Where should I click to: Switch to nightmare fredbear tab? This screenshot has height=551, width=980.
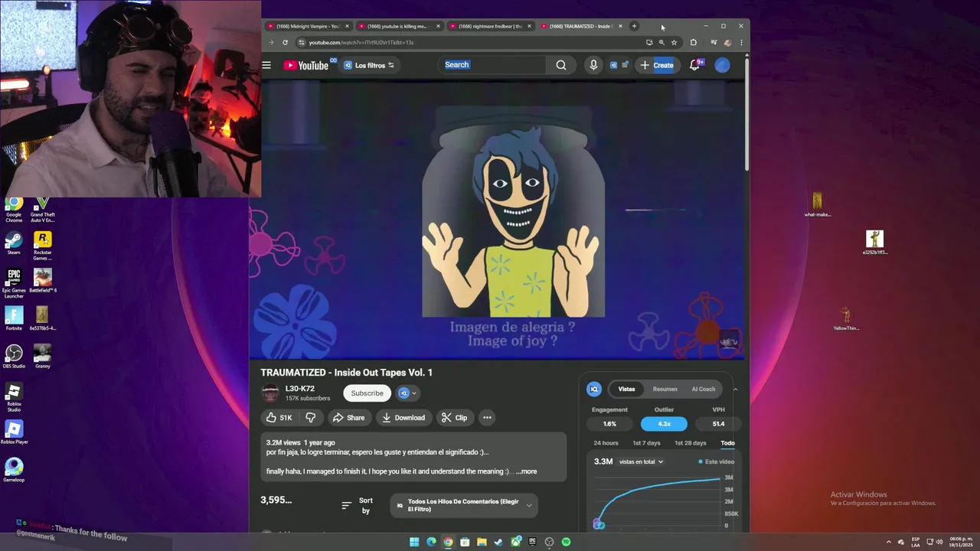[490, 26]
